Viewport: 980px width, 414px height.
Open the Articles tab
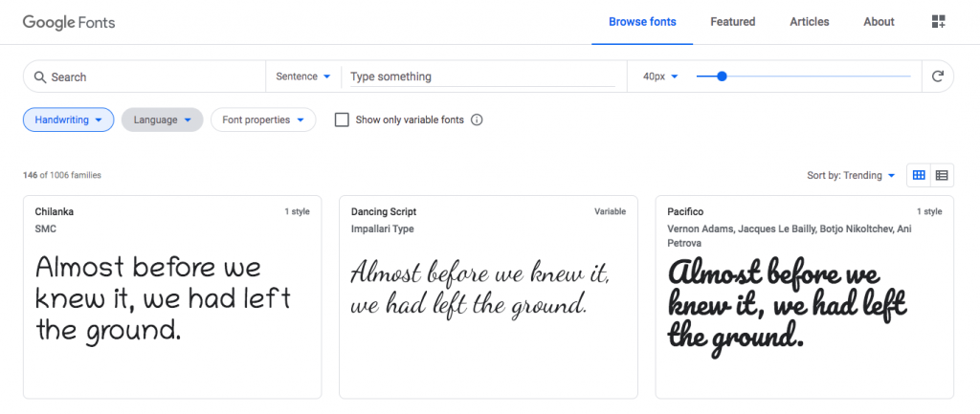pos(810,22)
